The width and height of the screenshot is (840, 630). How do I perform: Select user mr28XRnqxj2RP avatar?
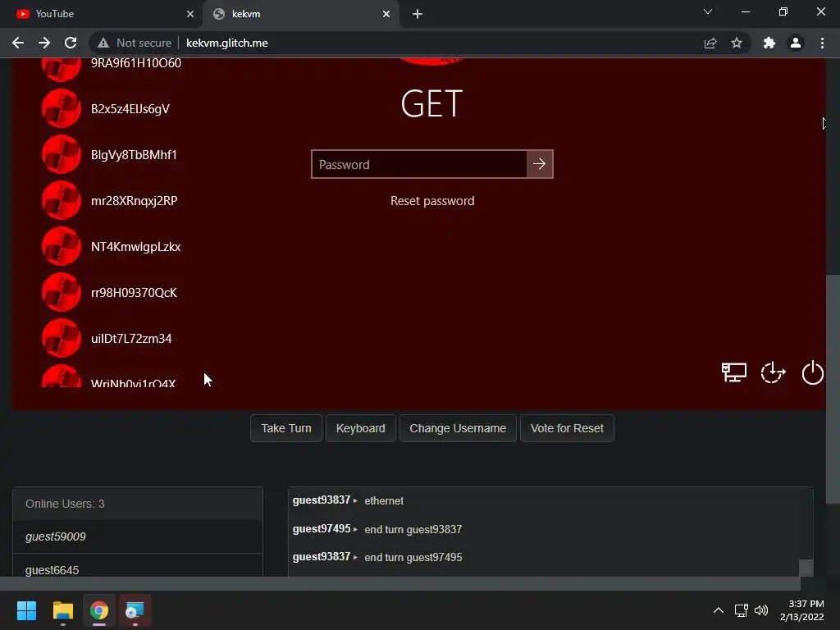61,200
